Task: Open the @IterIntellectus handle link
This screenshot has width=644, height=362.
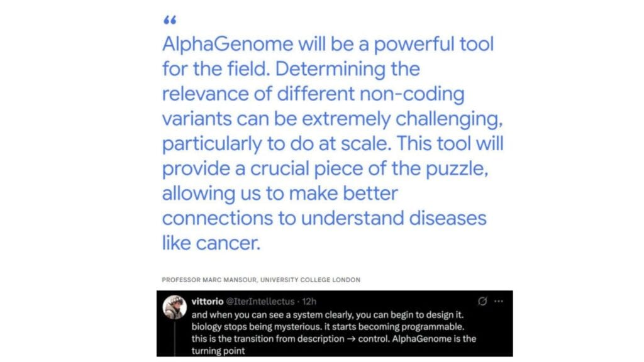Action: click(260, 301)
